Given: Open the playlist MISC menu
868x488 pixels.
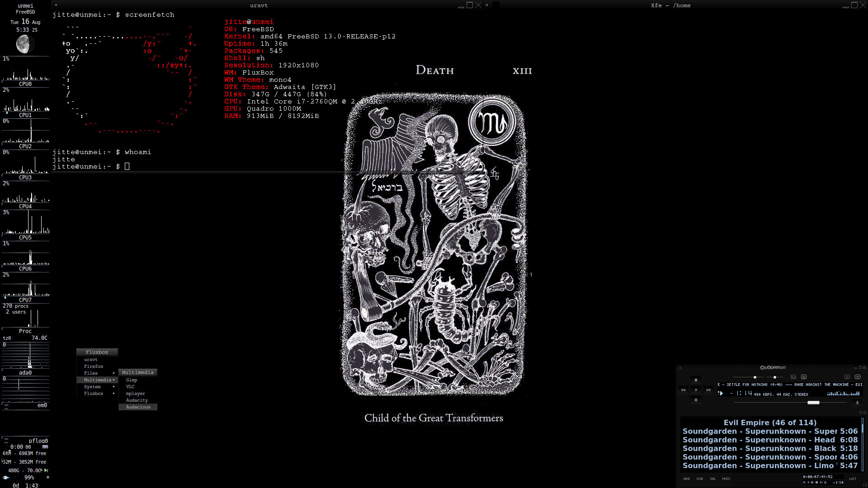Looking at the screenshot, I should click(x=726, y=479).
